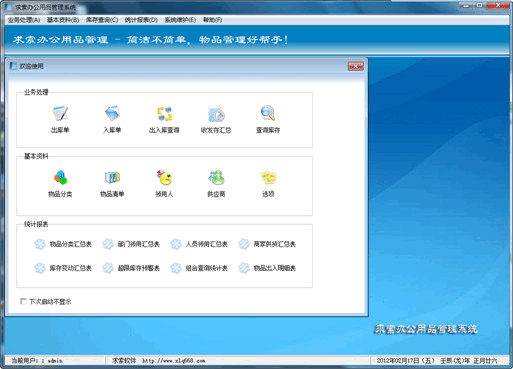Click icon beside 物品分类汇总表
The image size is (513, 369).
tap(40, 244)
